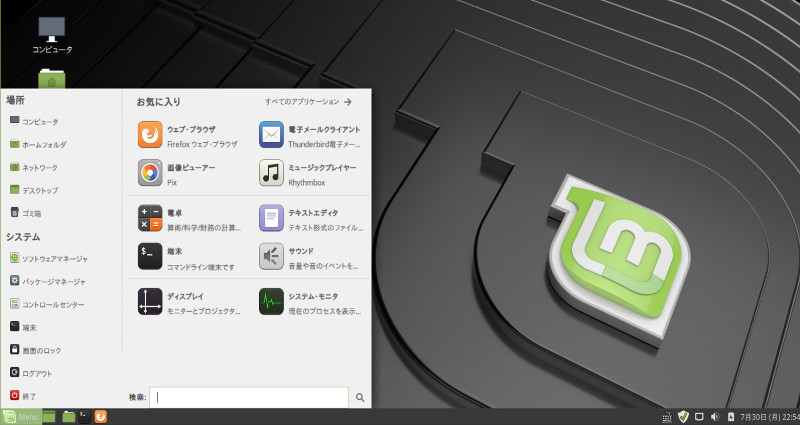The height and width of the screenshot is (425, 800).
Task: Open the volume speaker tray icon
Action: coord(715,417)
